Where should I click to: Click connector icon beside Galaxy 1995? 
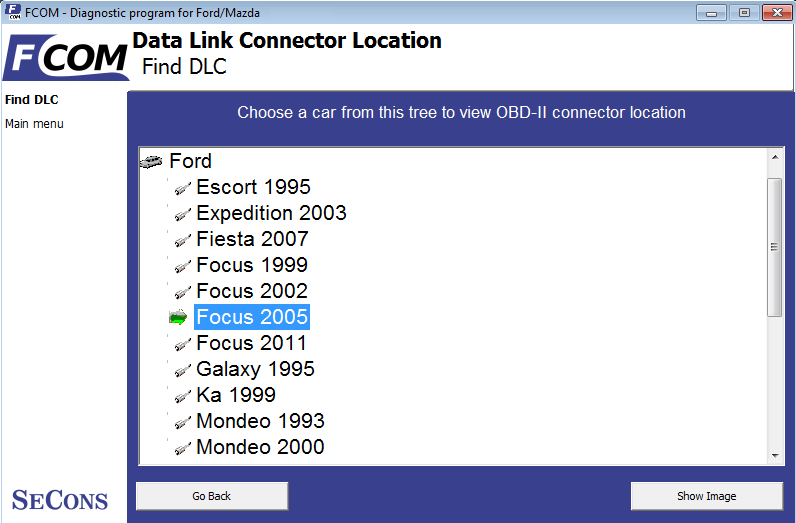[183, 370]
